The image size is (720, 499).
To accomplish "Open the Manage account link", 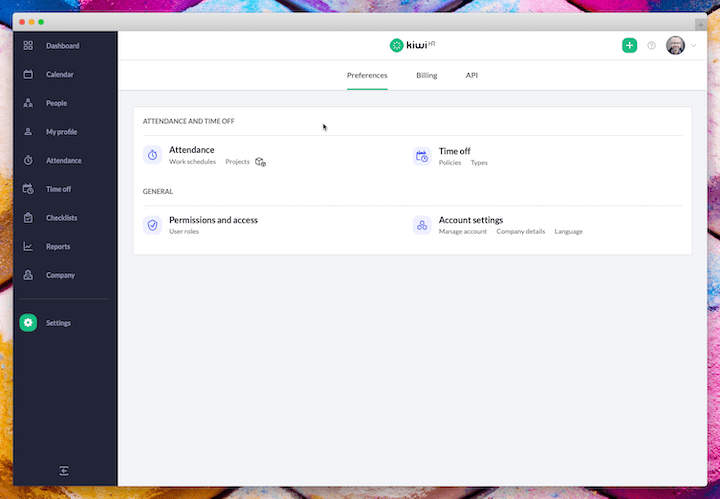I will click(462, 231).
